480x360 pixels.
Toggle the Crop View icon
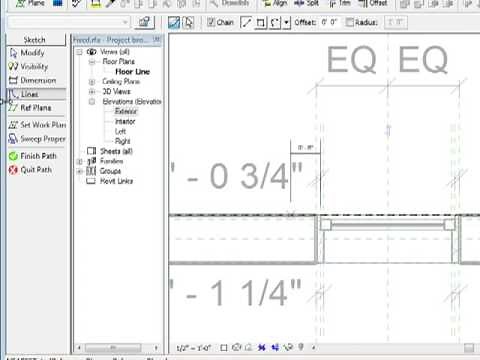click(x=262, y=348)
